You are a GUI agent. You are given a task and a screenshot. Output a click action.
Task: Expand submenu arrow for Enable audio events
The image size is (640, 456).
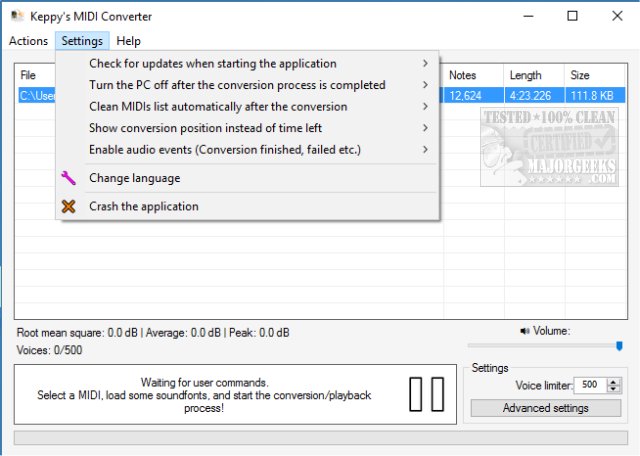click(x=425, y=149)
